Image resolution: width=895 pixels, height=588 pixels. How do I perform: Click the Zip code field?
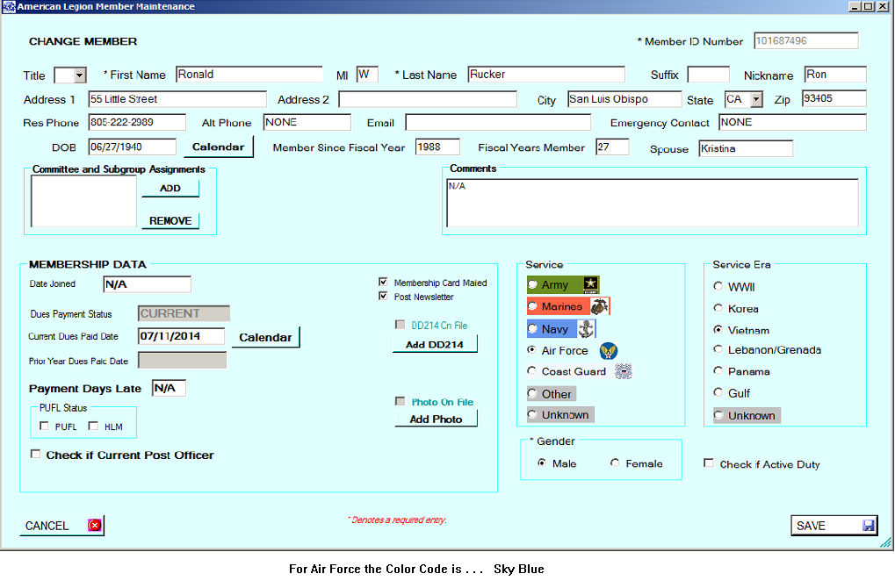[834, 98]
